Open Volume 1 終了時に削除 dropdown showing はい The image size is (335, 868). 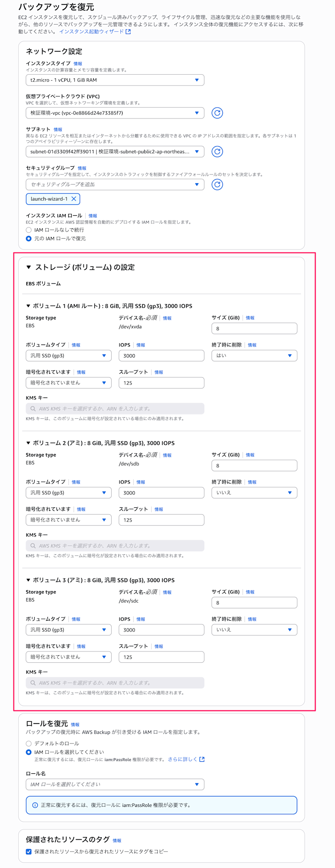254,355
